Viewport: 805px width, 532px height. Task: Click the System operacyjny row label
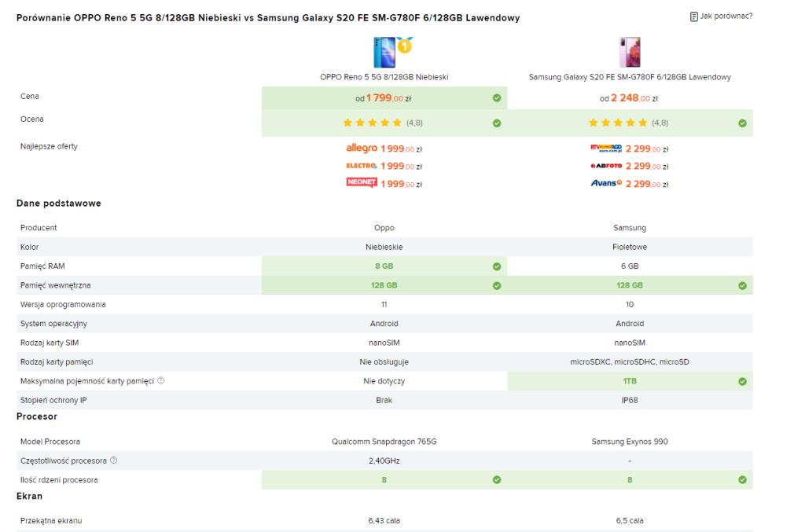tap(54, 324)
